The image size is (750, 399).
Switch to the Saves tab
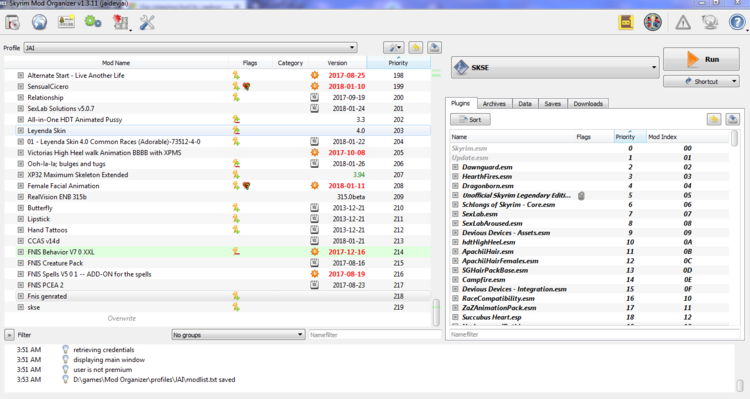pyautogui.click(x=552, y=104)
